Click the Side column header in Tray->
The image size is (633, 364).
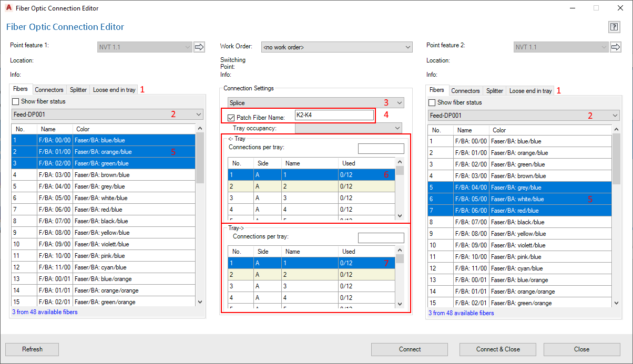click(x=268, y=252)
